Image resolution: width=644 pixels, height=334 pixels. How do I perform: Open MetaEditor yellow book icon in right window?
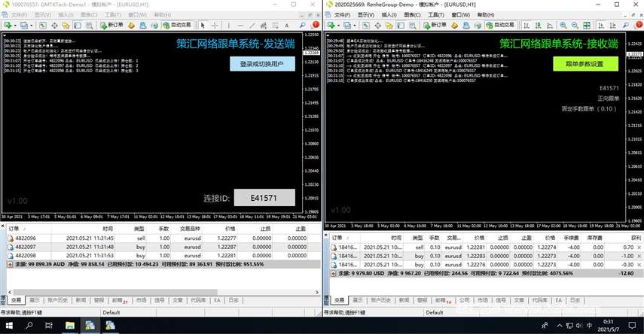coord(454,26)
